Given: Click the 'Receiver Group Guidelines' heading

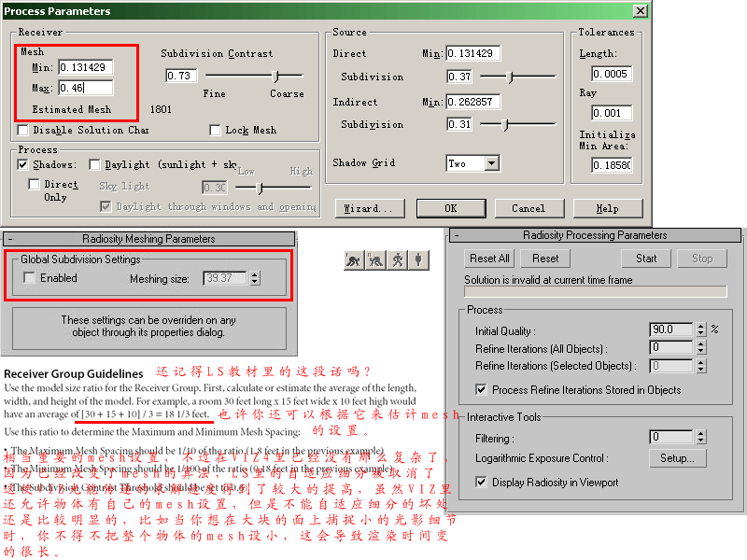Looking at the screenshot, I should tap(74, 374).
